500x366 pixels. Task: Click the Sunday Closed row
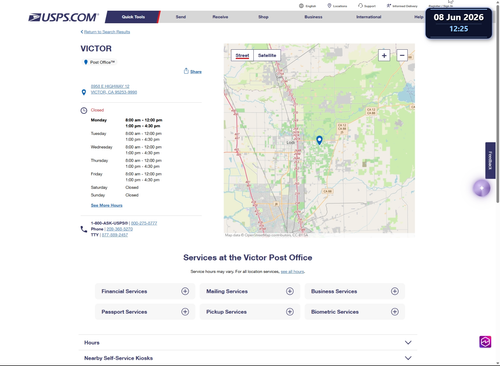pyautogui.click(x=115, y=195)
